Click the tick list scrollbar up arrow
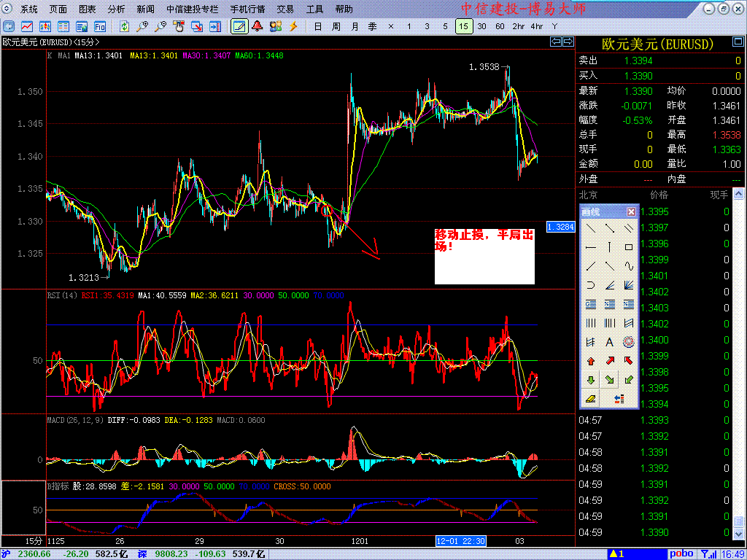The image size is (747, 560). coord(738,194)
